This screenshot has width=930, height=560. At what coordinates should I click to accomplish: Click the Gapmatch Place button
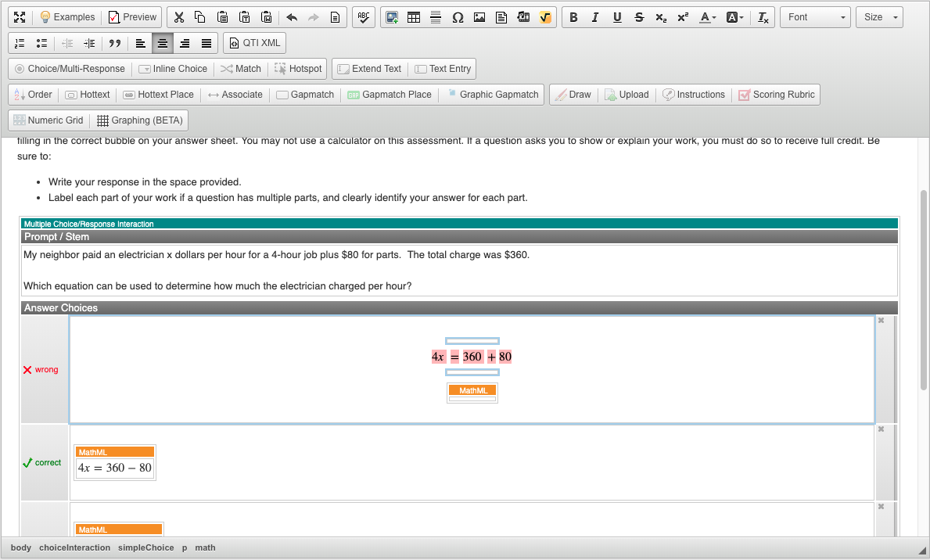point(389,95)
